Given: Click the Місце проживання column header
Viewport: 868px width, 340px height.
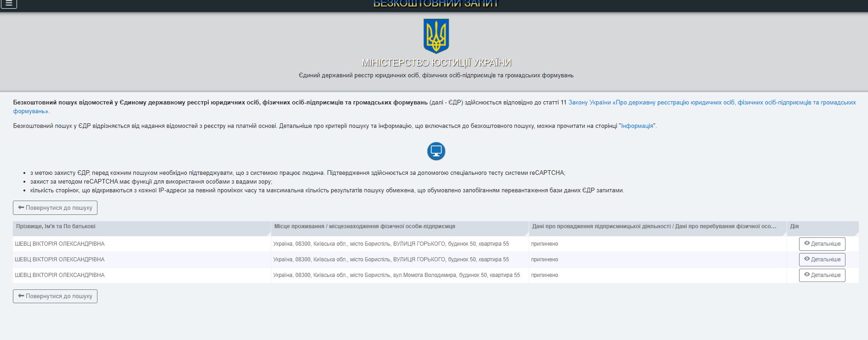Looking at the screenshot, I should click(x=365, y=226).
